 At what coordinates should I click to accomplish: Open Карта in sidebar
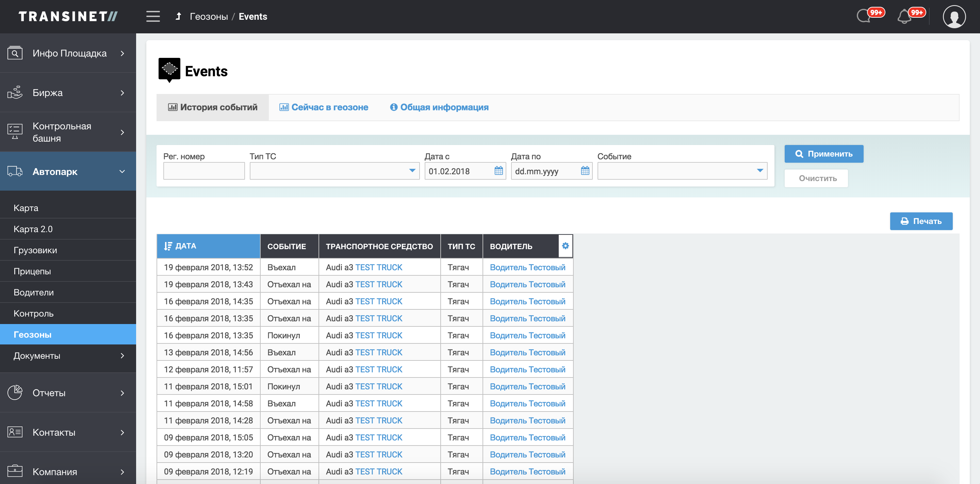[x=68, y=208]
